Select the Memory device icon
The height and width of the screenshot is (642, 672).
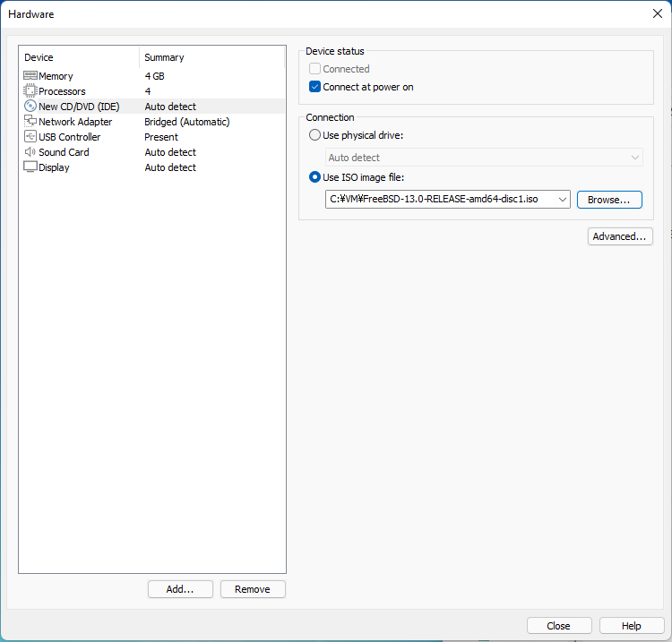click(x=30, y=76)
